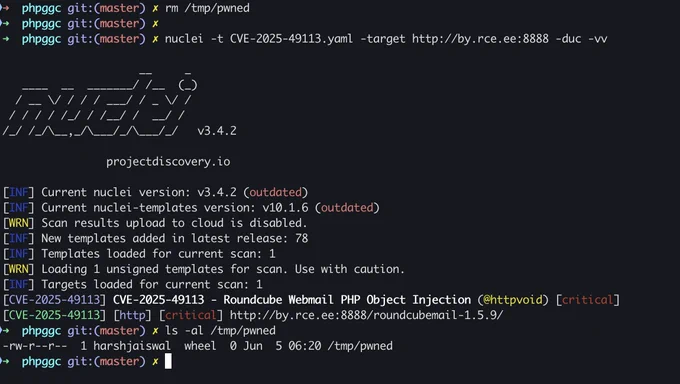
Task: Click the orange critical severity label on the template title line
Action: (x=588, y=300)
